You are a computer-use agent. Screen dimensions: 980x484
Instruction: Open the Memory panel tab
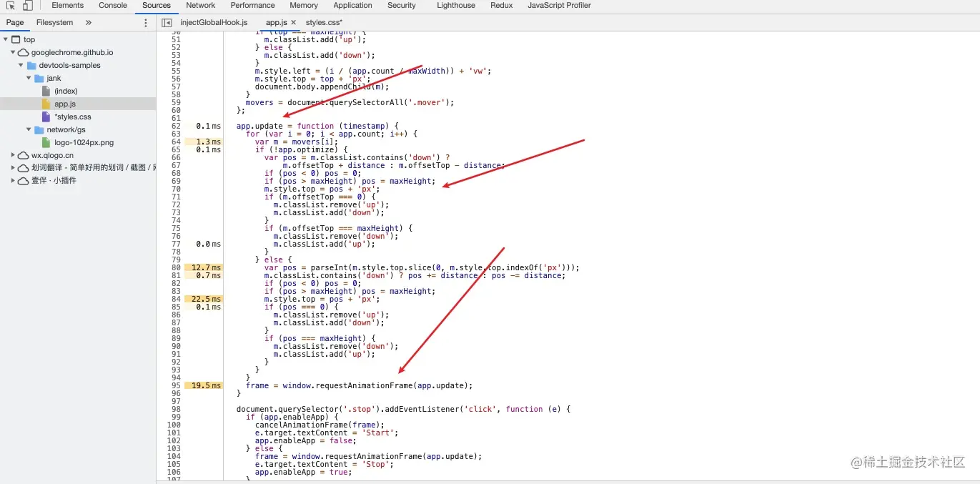click(304, 6)
